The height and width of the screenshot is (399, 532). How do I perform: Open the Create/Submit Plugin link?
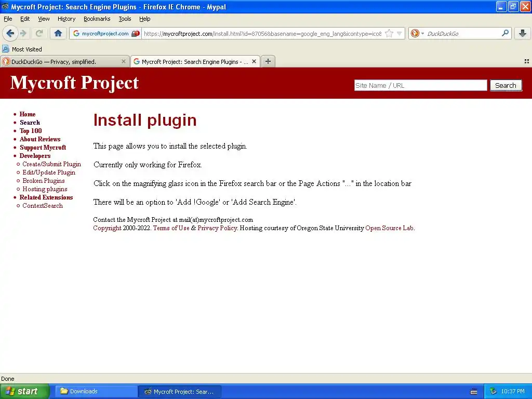click(51, 164)
